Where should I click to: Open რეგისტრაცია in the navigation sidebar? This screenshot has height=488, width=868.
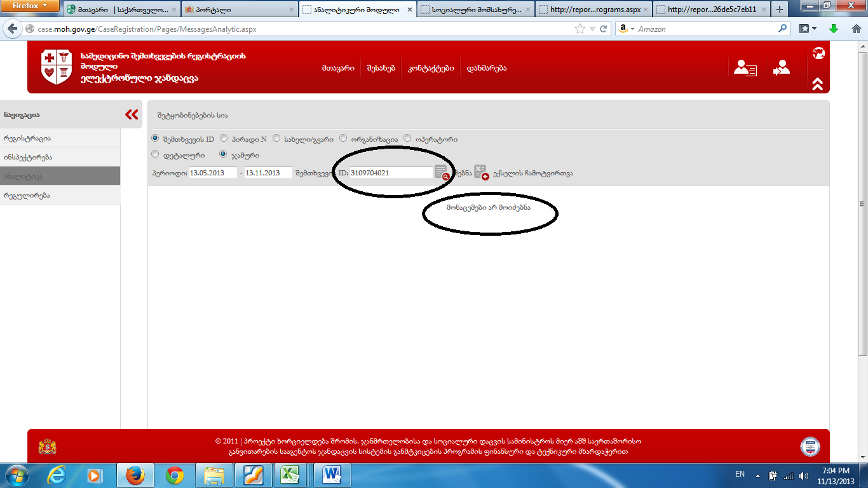(27, 138)
